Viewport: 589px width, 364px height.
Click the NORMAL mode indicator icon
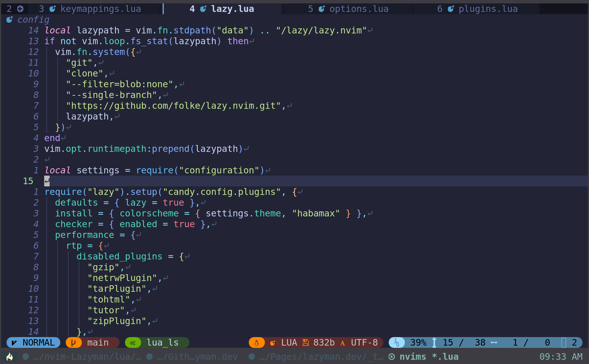pos(14,343)
